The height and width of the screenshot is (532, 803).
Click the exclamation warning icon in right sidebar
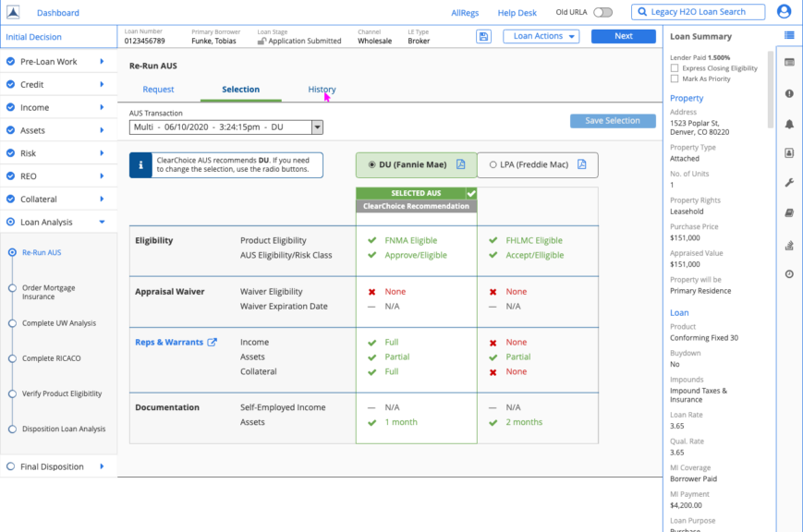coord(789,93)
